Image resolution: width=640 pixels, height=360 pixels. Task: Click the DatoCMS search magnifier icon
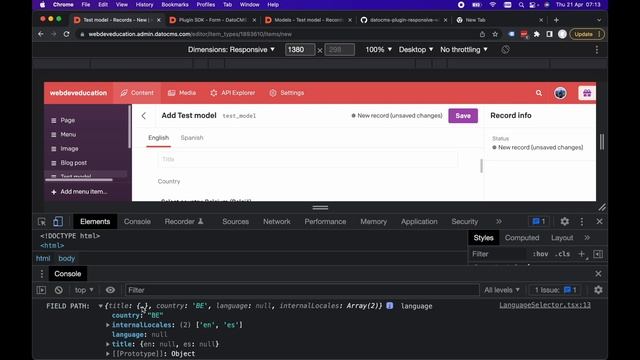pos(539,93)
